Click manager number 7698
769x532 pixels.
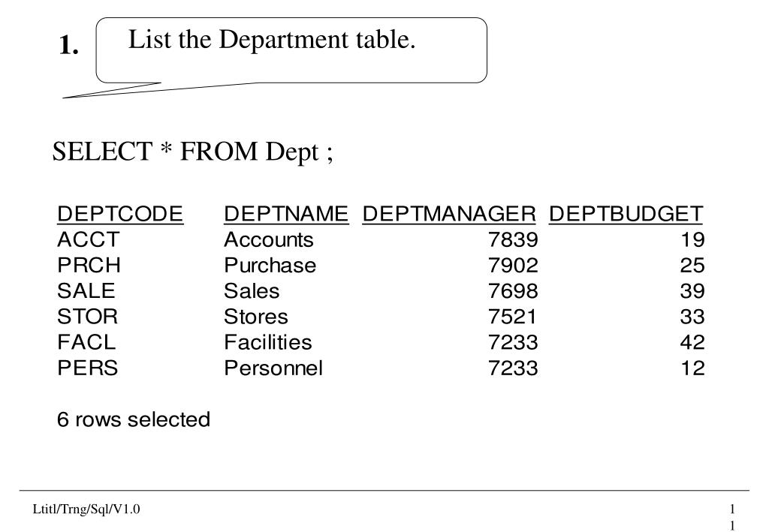pos(513,291)
